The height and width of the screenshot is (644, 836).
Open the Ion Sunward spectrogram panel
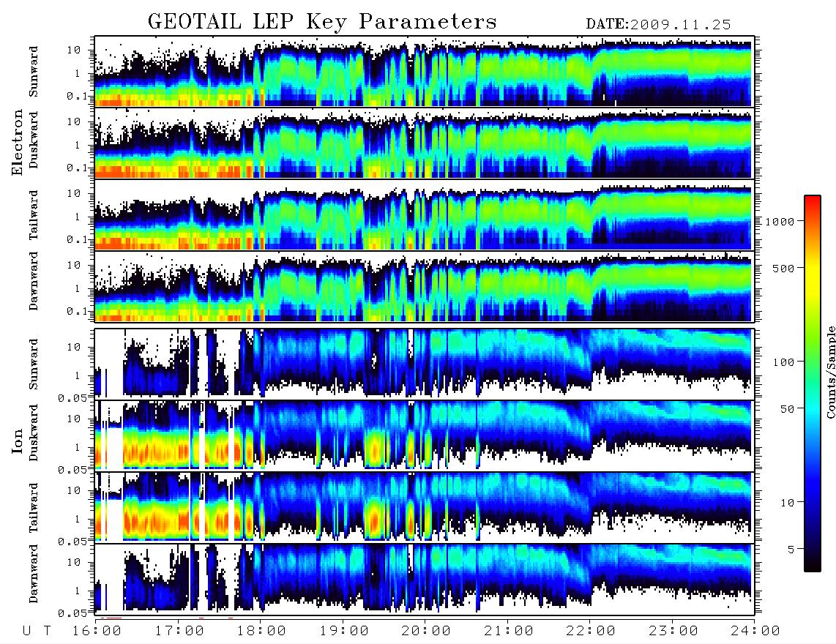point(424,364)
